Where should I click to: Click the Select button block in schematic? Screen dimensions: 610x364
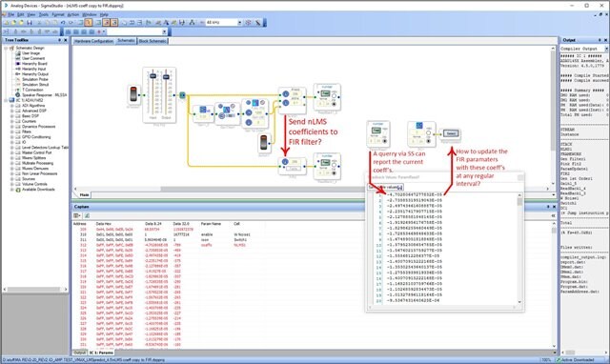click(x=451, y=133)
